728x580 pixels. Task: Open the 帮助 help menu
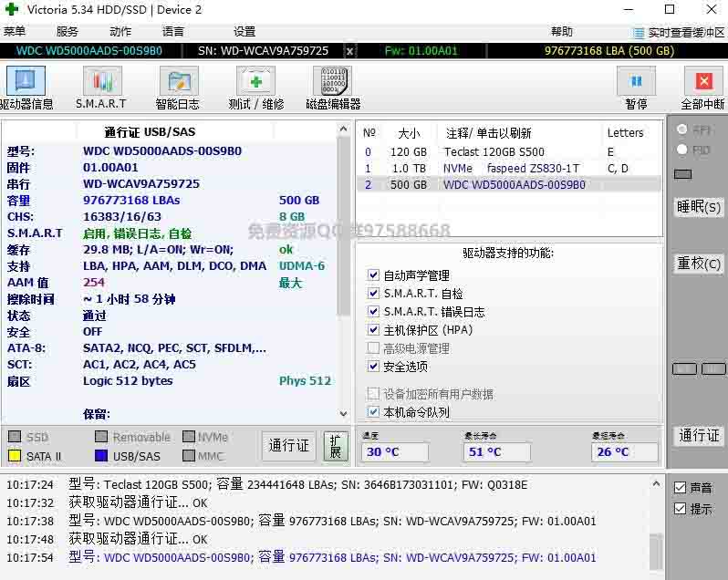(562, 32)
